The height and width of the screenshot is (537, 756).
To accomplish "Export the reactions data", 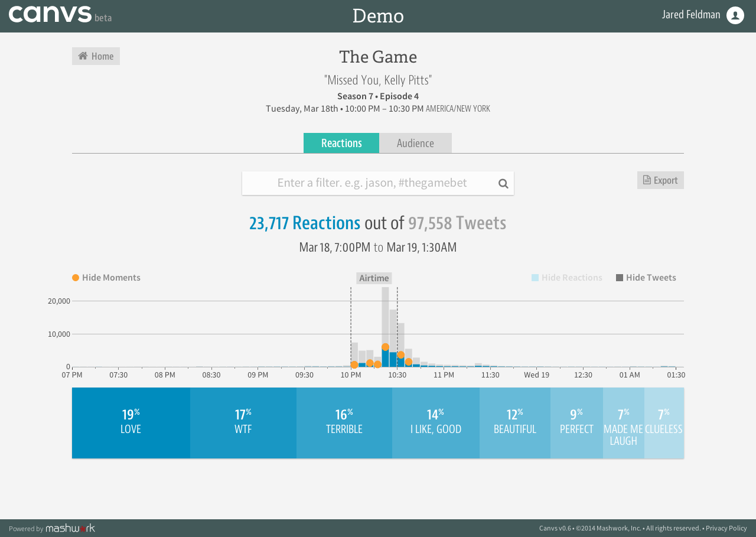I will [660, 180].
